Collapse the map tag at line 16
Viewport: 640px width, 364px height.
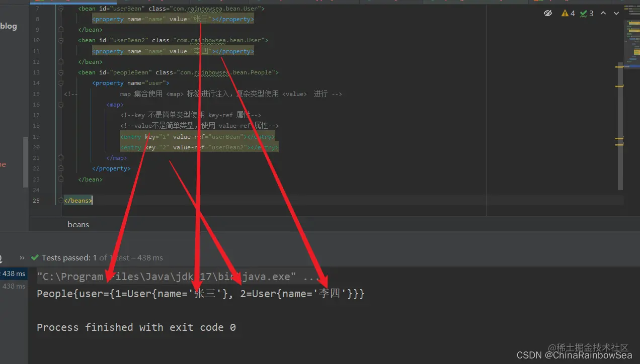coord(61,105)
